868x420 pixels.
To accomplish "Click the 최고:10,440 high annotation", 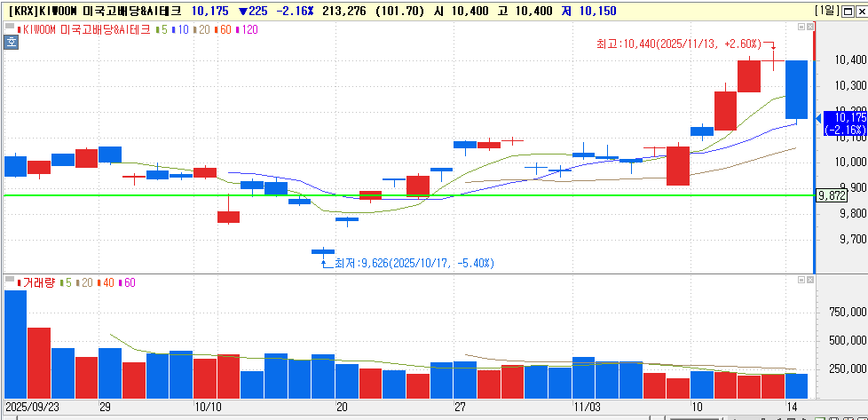I will click(679, 44).
